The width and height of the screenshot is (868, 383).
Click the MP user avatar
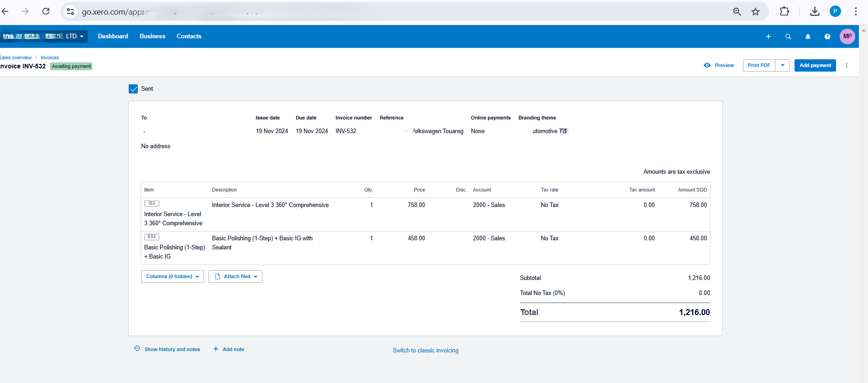(847, 36)
